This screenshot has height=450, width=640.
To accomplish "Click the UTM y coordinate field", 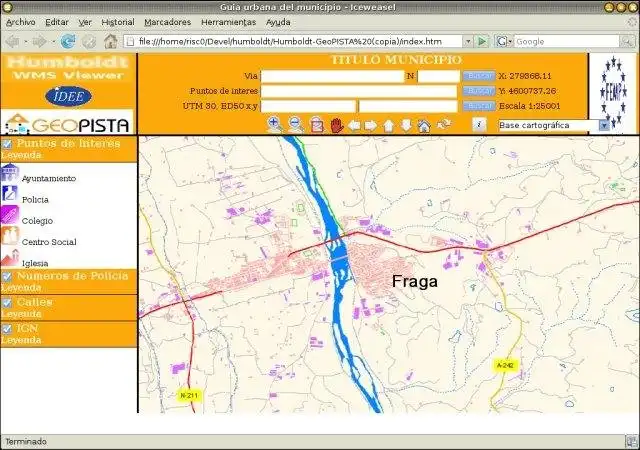I will (408, 107).
